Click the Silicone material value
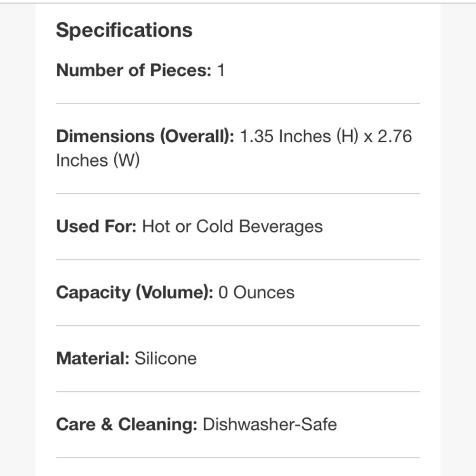Viewport: 476px width, 476px height. pos(166,358)
